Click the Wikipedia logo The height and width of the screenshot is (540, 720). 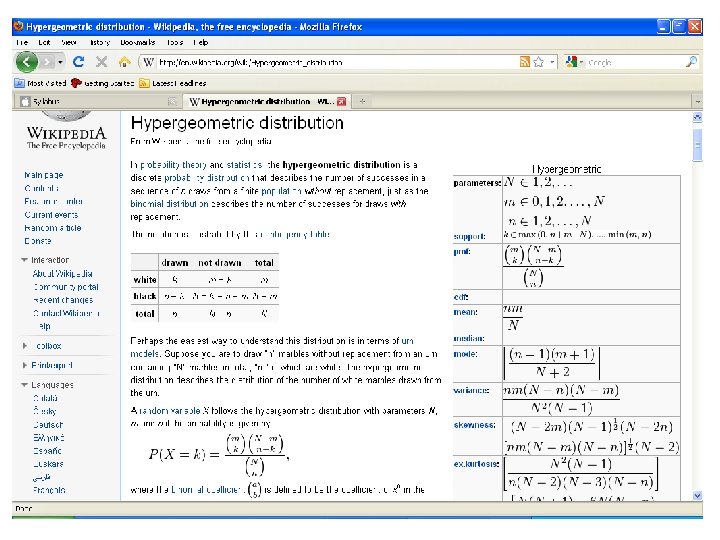67,131
